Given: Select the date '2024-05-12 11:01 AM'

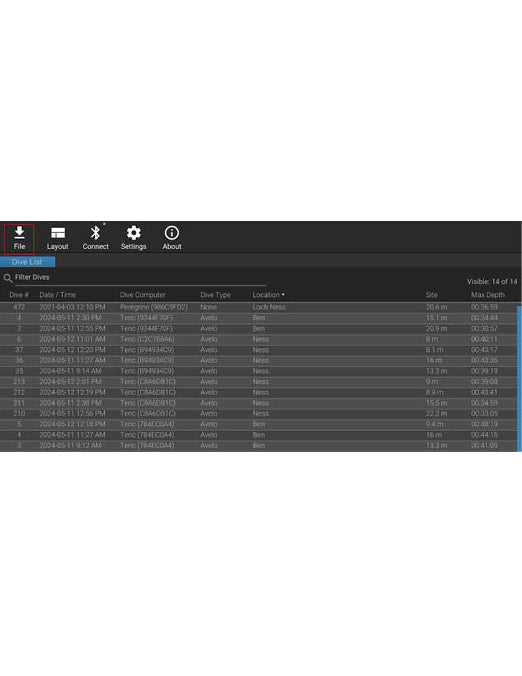Looking at the screenshot, I should [x=72, y=339].
